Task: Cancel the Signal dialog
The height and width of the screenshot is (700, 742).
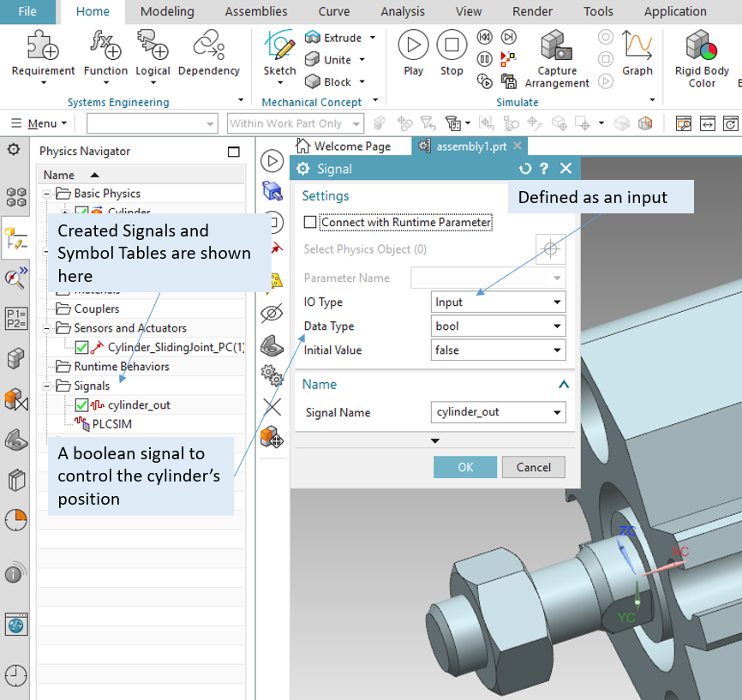Action: 534,467
